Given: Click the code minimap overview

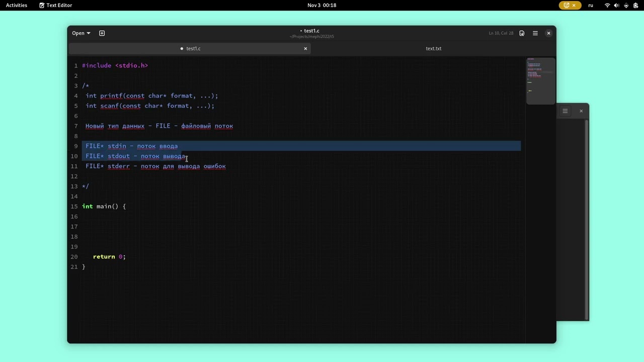Looking at the screenshot, I should coord(541,81).
